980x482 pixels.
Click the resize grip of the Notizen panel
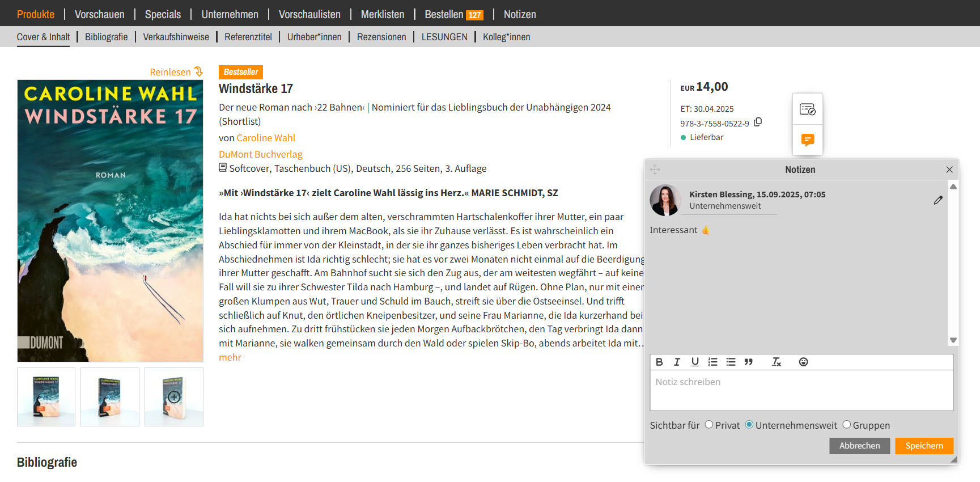point(954,460)
